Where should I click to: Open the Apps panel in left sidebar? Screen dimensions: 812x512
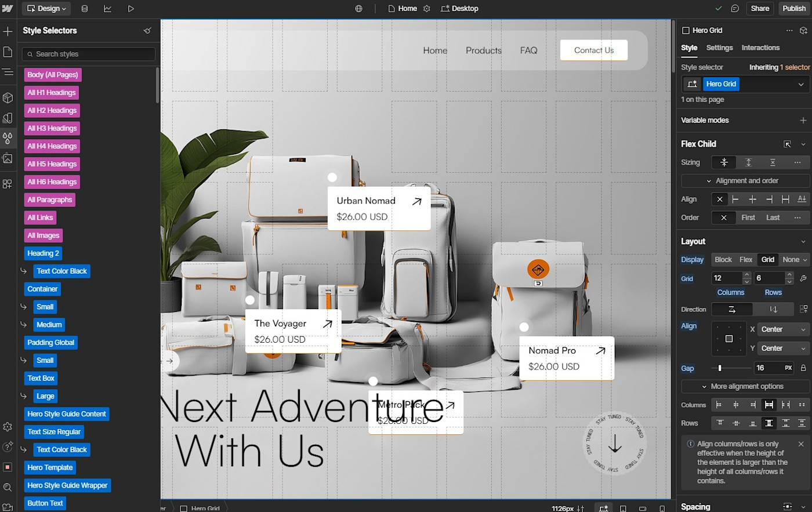[x=8, y=184]
